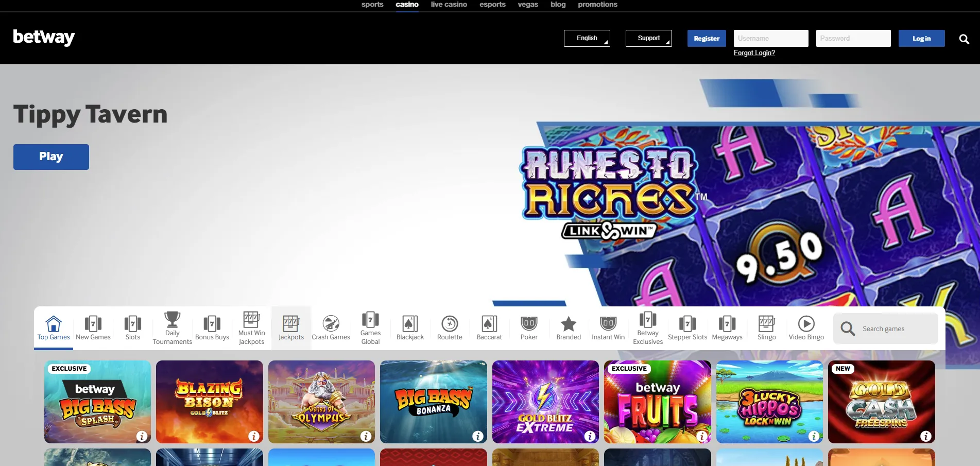Expand the Support dropdown
Image resolution: width=980 pixels, height=466 pixels.
(648, 38)
